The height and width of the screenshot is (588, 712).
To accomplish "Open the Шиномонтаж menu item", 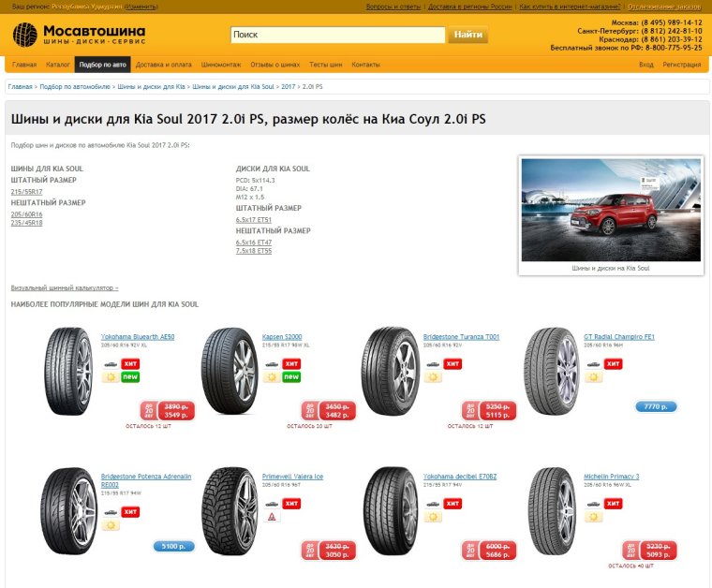I will click(221, 65).
